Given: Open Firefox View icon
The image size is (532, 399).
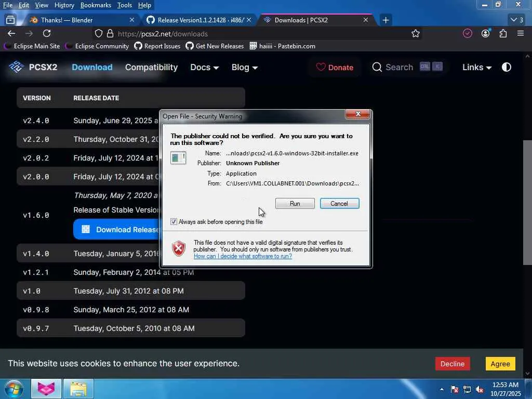Looking at the screenshot, I should (x=10, y=20).
